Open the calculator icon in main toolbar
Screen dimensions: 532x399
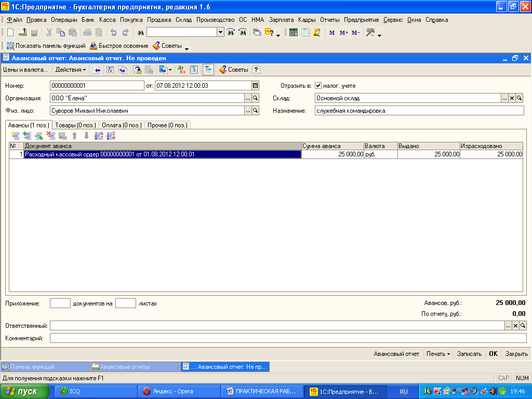click(294, 32)
